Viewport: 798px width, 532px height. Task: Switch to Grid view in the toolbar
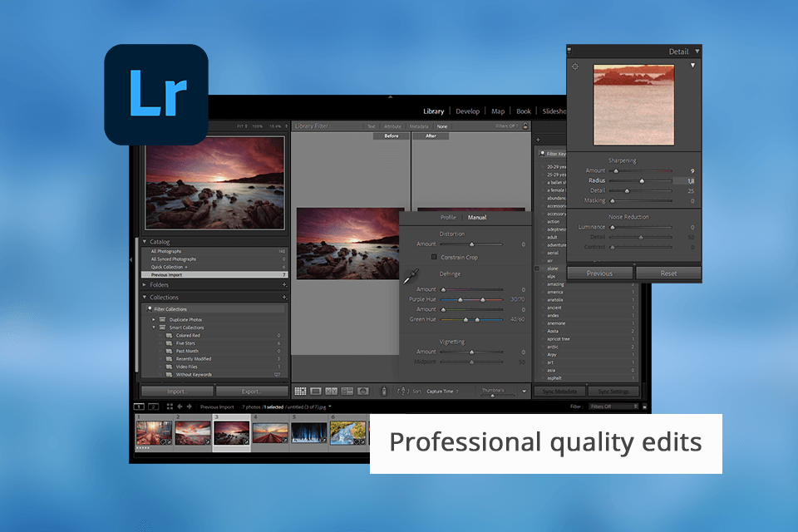[300, 391]
